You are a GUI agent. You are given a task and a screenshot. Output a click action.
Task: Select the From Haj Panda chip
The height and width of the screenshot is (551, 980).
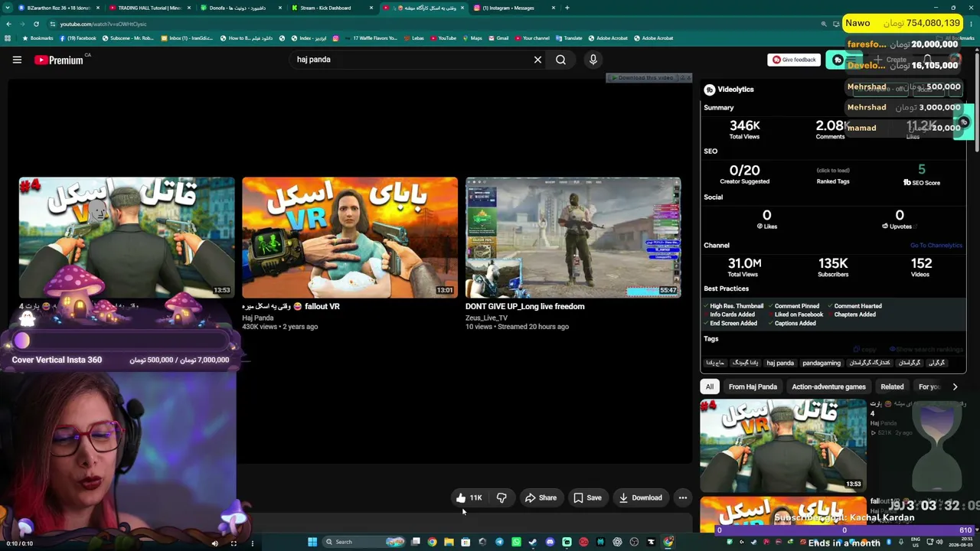753,386
